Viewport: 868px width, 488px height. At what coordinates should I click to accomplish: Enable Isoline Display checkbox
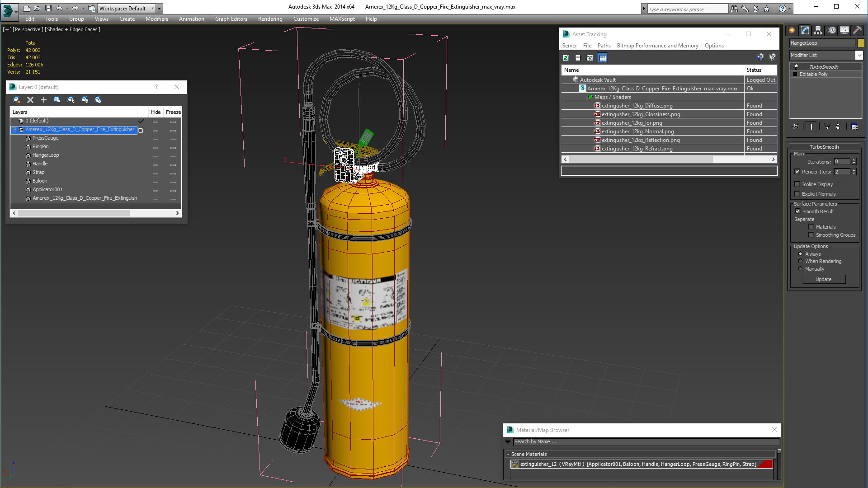coord(797,184)
